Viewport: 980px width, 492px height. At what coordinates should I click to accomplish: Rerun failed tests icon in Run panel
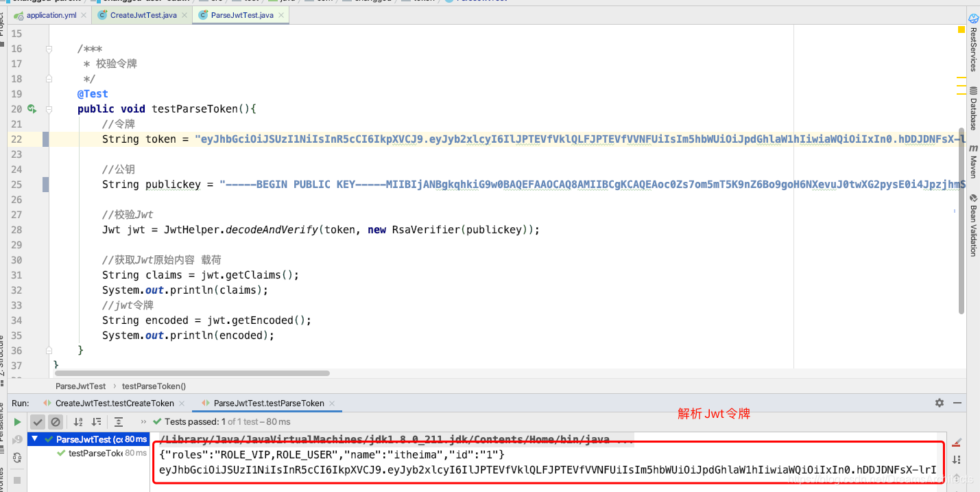[17, 439]
